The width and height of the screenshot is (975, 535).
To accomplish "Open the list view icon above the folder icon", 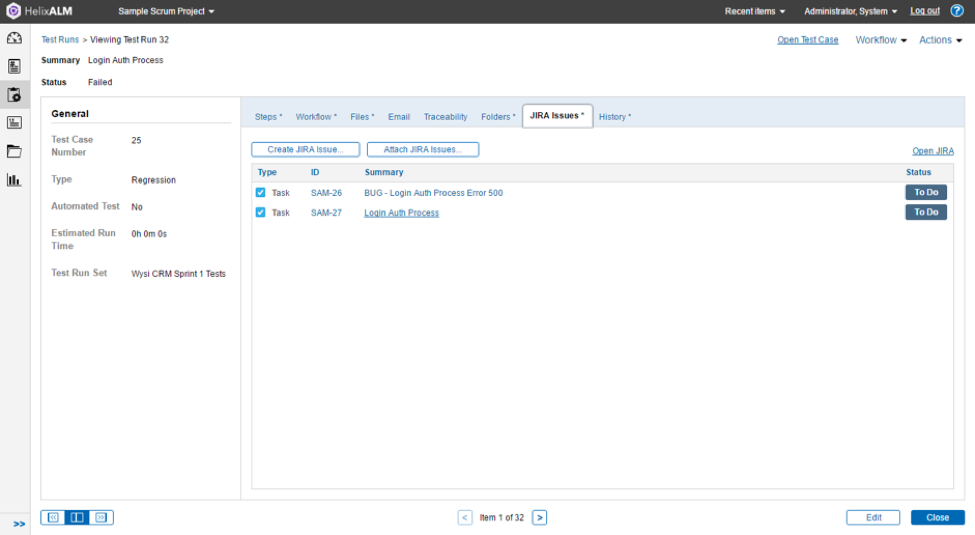I will click(14, 123).
